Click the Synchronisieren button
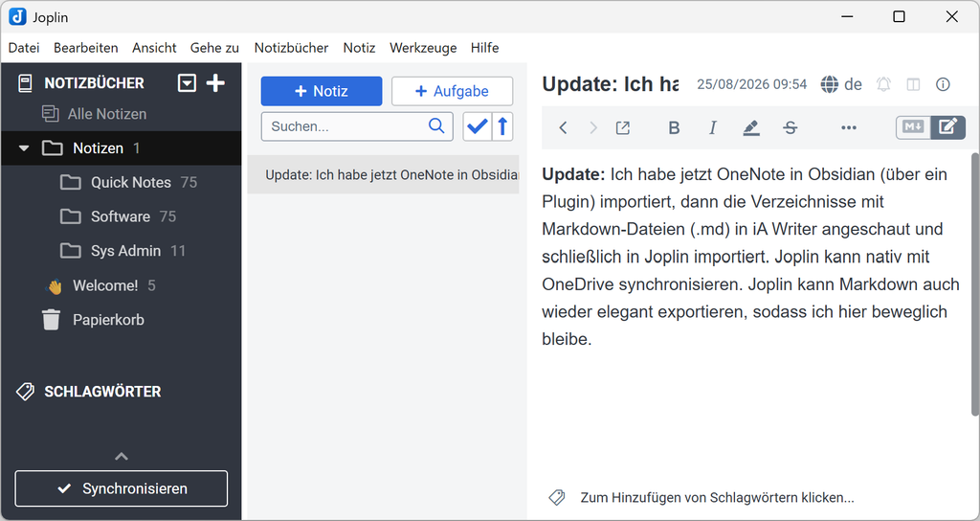 click(122, 488)
